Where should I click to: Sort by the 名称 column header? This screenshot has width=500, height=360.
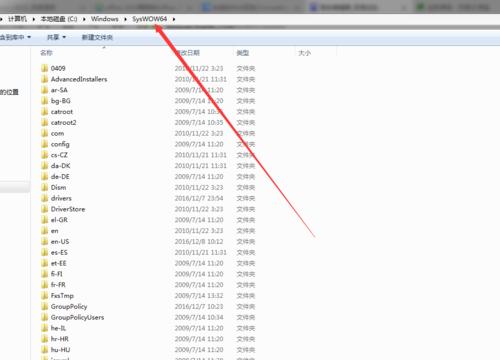pyautogui.click(x=46, y=53)
